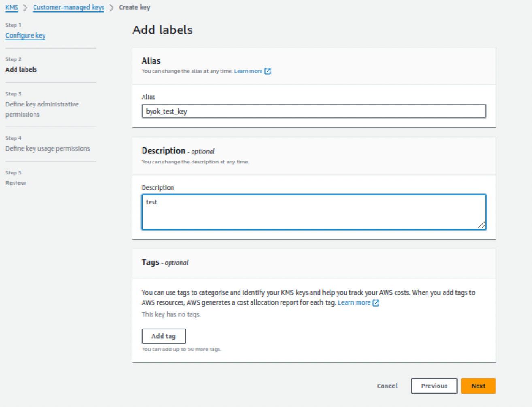Click Previous to return to prior step
532x407 pixels.
point(434,386)
